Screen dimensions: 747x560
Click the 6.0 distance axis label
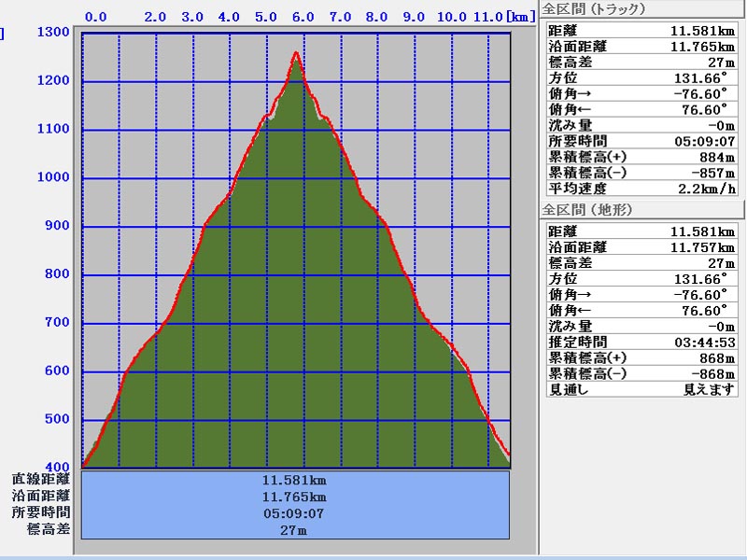(303, 17)
